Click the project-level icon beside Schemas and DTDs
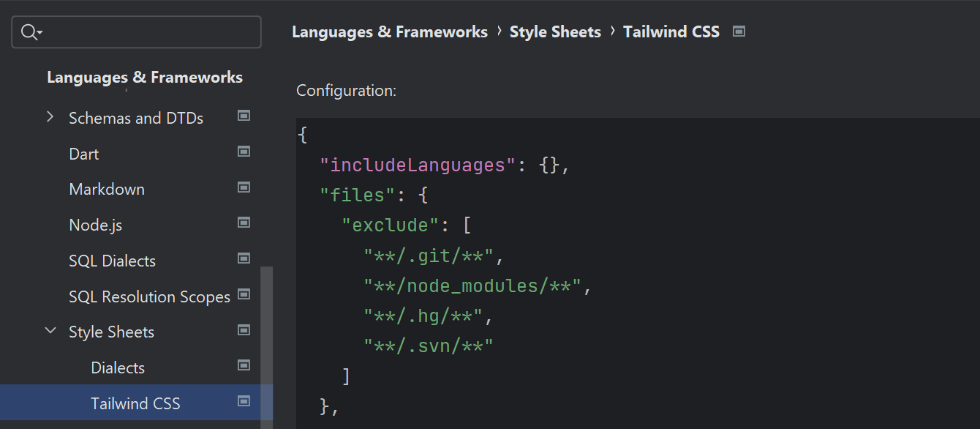 pyautogui.click(x=244, y=116)
